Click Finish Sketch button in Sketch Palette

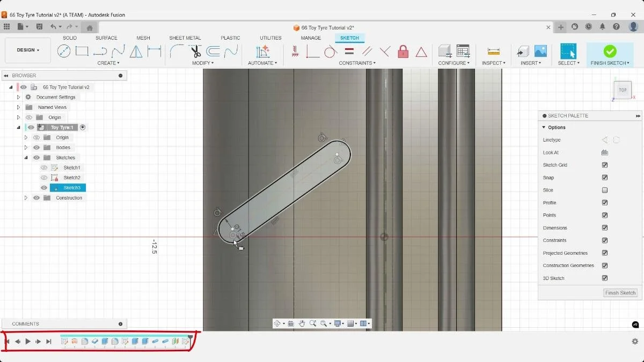620,293
